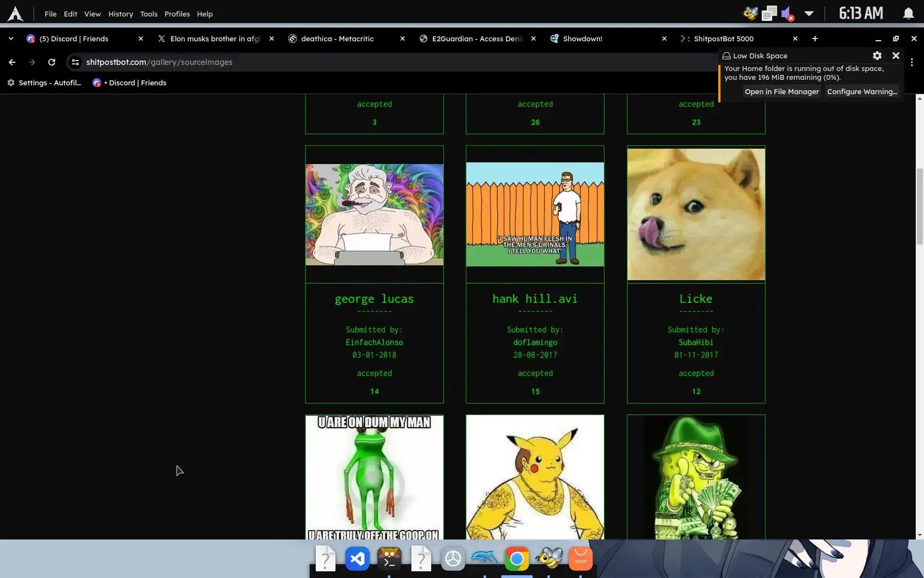The height and width of the screenshot is (578, 924).
Task: Click the hank hill.avi title
Action: [535, 299]
